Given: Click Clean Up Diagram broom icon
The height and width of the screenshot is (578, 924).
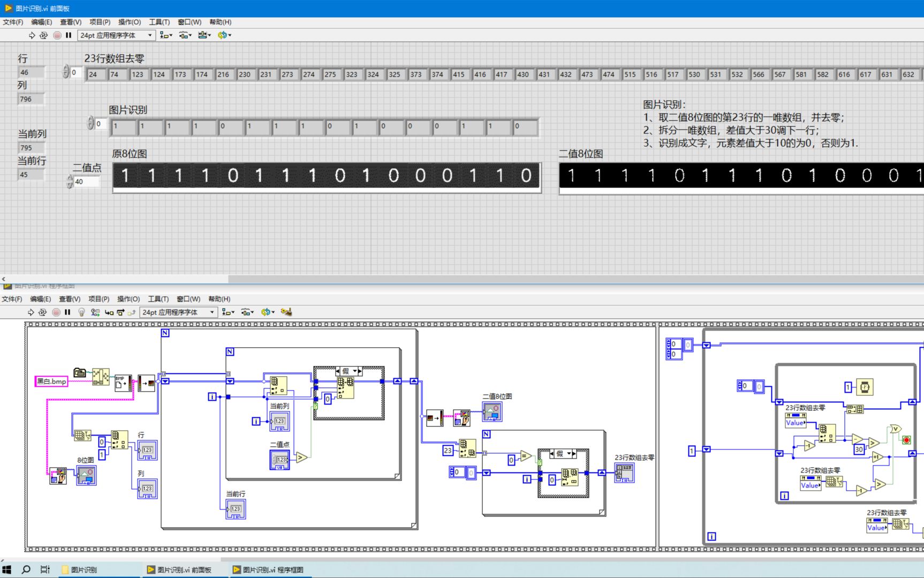Looking at the screenshot, I should (x=286, y=312).
